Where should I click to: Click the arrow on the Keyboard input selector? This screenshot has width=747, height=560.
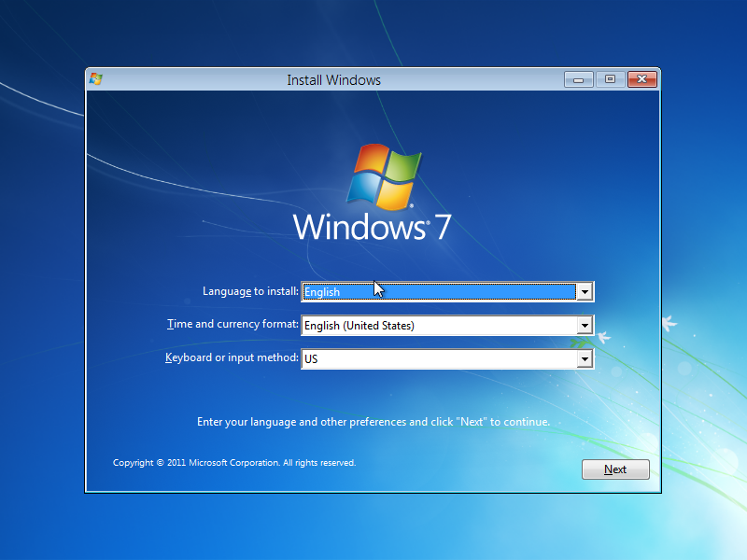pyautogui.click(x=586, y=358)
